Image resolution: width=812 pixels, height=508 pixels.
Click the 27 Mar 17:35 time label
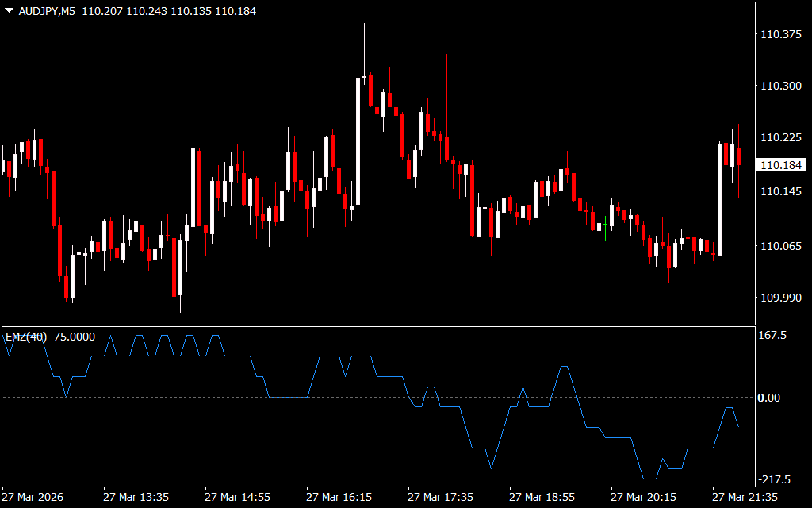pyautogui.click(x=440, y=497)
